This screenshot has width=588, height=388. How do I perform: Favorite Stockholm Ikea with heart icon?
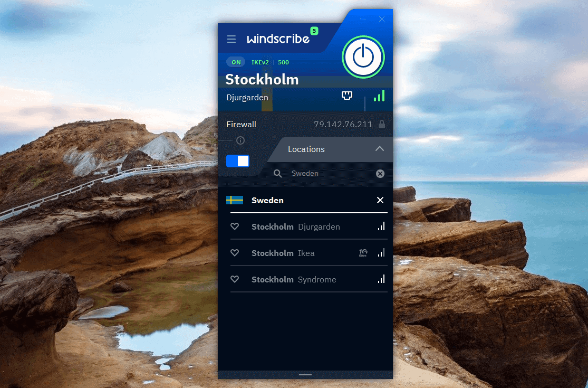[x=235, y=252]
